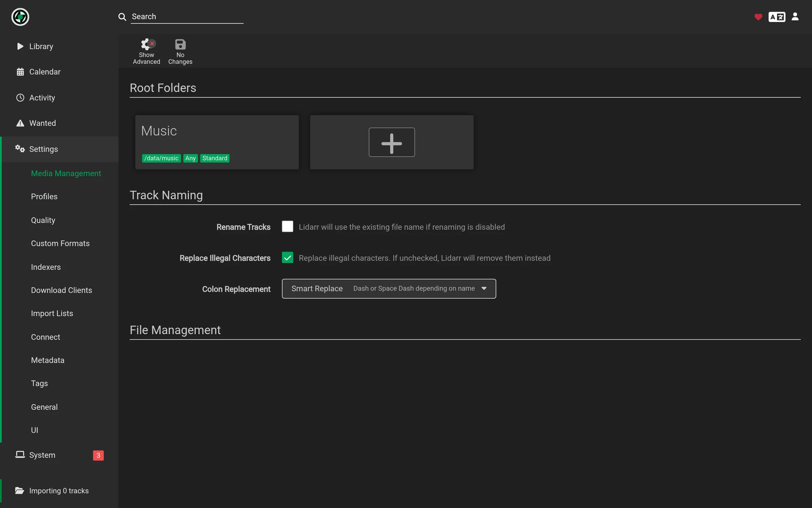Enable the Rename Tracks checkbox

288,227
